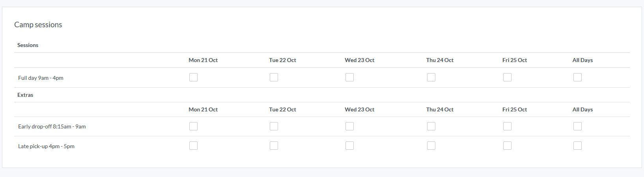Add Early drop-off on Mon 21 Oct

point(193,126)
